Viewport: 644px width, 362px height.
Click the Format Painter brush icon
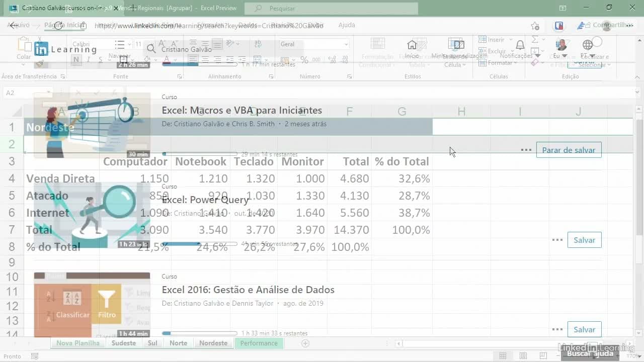coord(40,64)
